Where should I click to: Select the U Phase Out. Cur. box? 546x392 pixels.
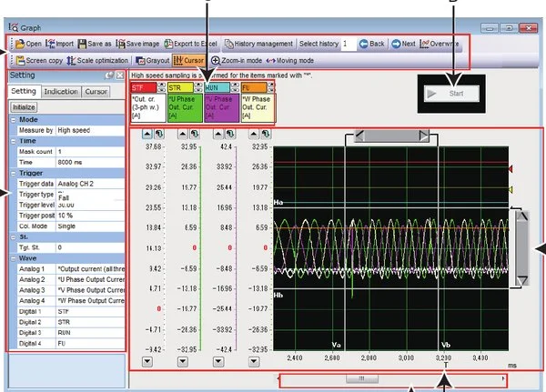tap(185, 107)
